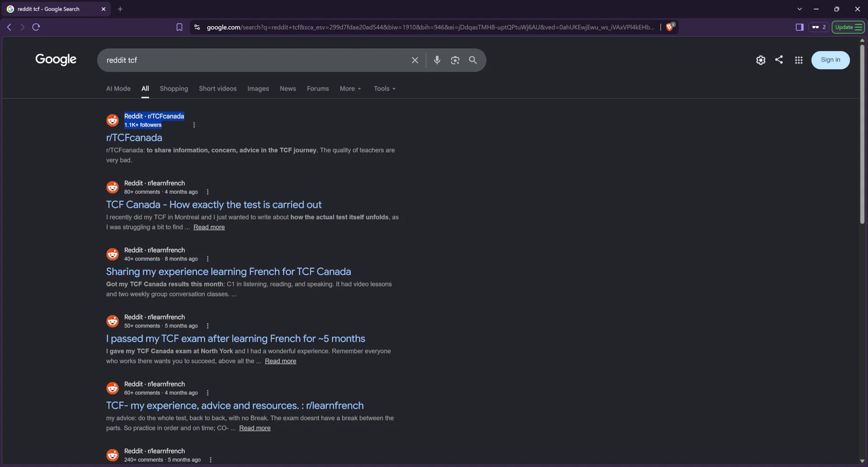Open Brave Shields lion icon
Image resolution: width=868 pixels, height=467 pixels.
[670, 27]
